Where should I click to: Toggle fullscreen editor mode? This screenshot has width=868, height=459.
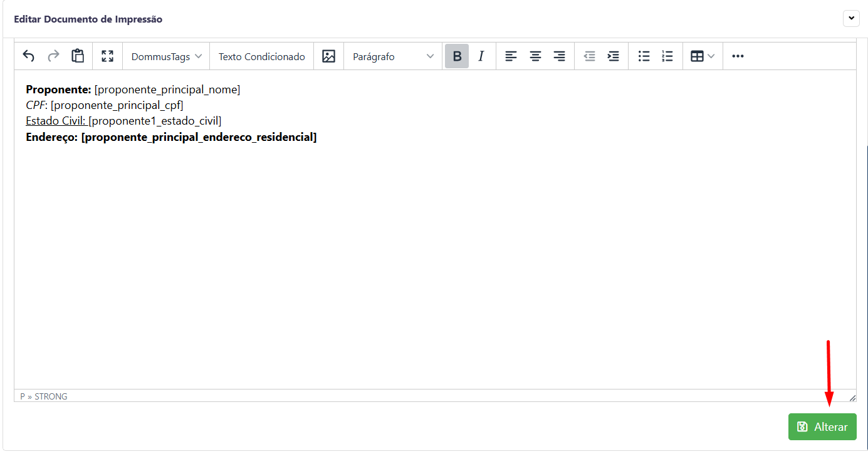[108, 56]
